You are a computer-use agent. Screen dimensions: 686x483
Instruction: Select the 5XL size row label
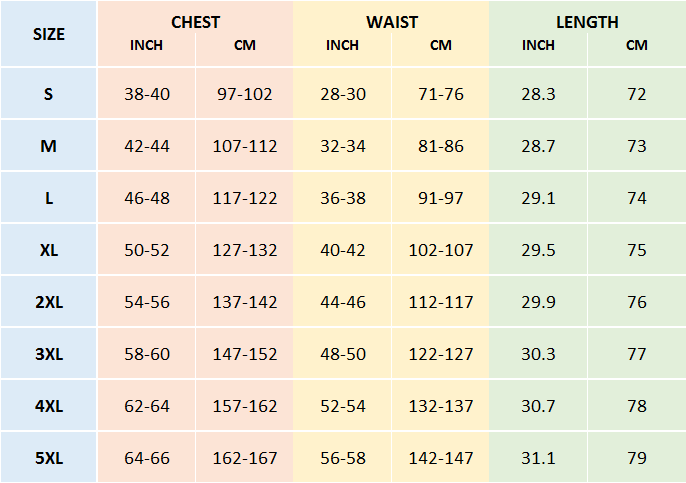(48, 458)
